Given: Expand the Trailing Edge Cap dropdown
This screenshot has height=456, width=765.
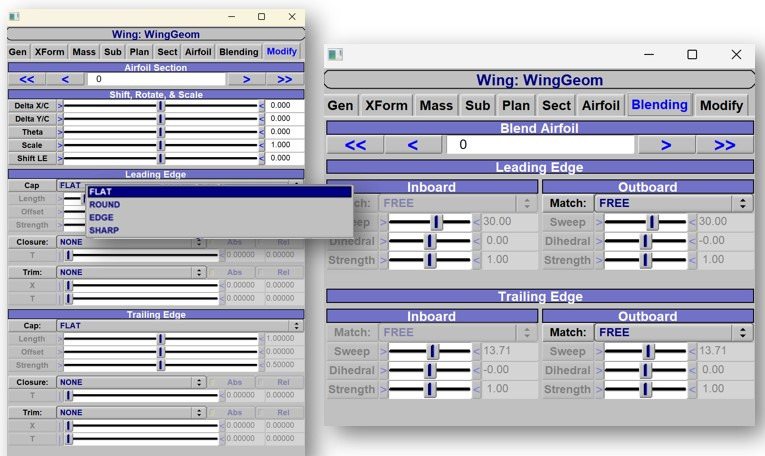Looking at the screenshot, I should pyautogui.click(x=179, y=326).
